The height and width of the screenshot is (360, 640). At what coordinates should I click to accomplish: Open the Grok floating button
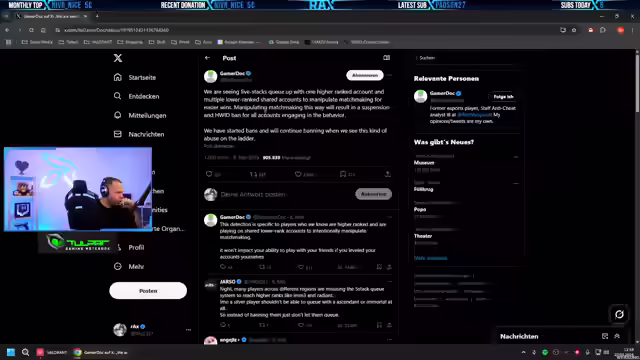pyautogui.click(x=619, y=314)
